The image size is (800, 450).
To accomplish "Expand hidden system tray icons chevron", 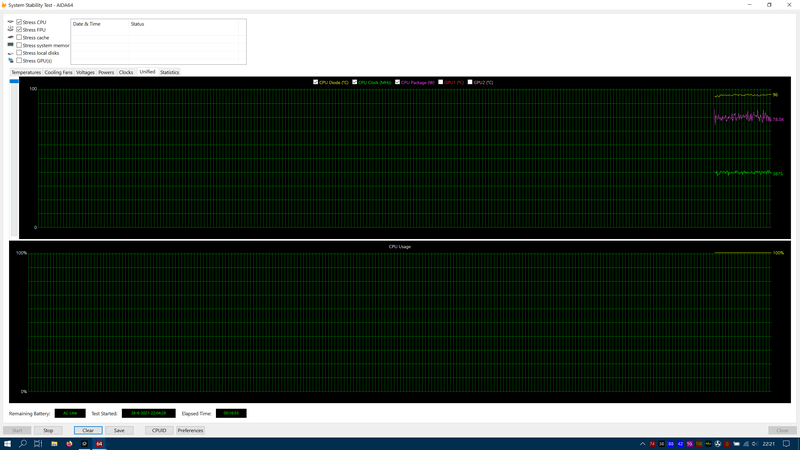I will [642, 444].
